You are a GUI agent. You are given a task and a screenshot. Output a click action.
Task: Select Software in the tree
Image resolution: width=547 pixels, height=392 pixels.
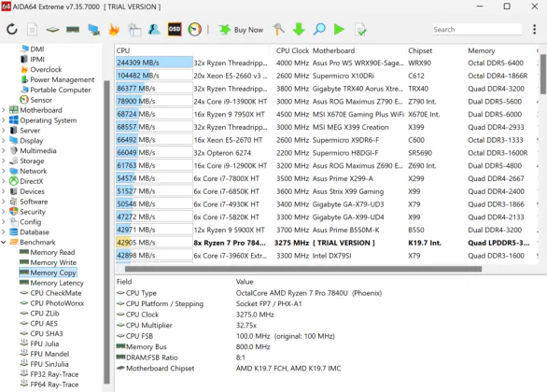34,202
